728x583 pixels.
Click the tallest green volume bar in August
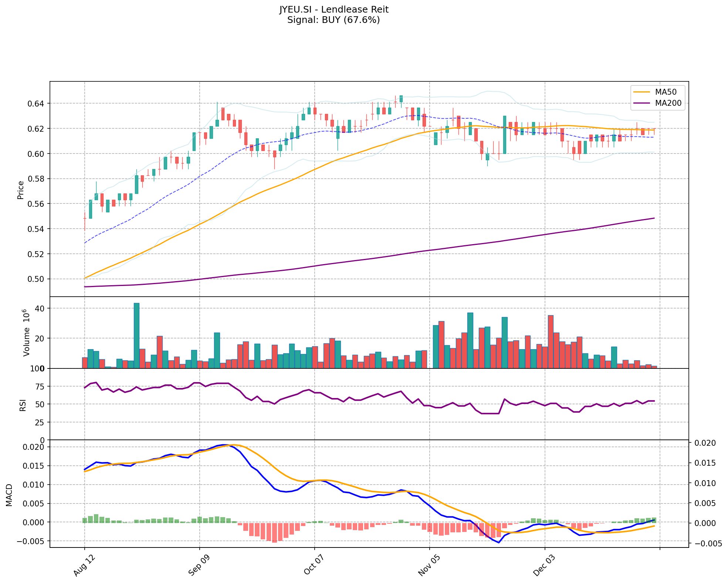pyautogui.click(x=136, y=335)
